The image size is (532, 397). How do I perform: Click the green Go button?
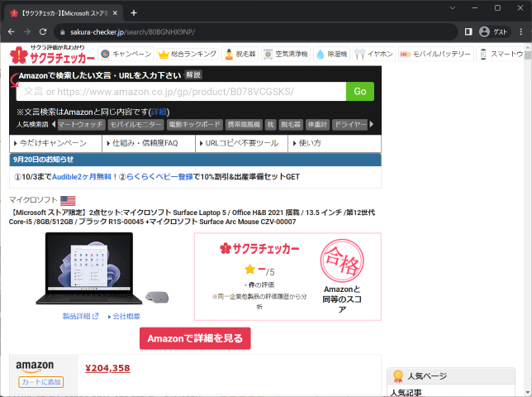[360, 91]
